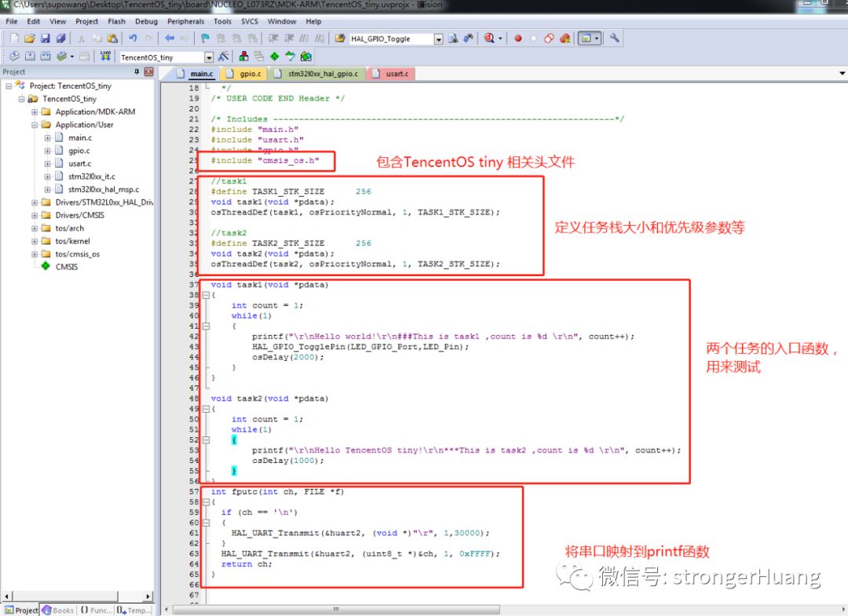Collapse the task2 function body fold box
Viewport: 848px width, 616px height.
click(x=206, y=409)
